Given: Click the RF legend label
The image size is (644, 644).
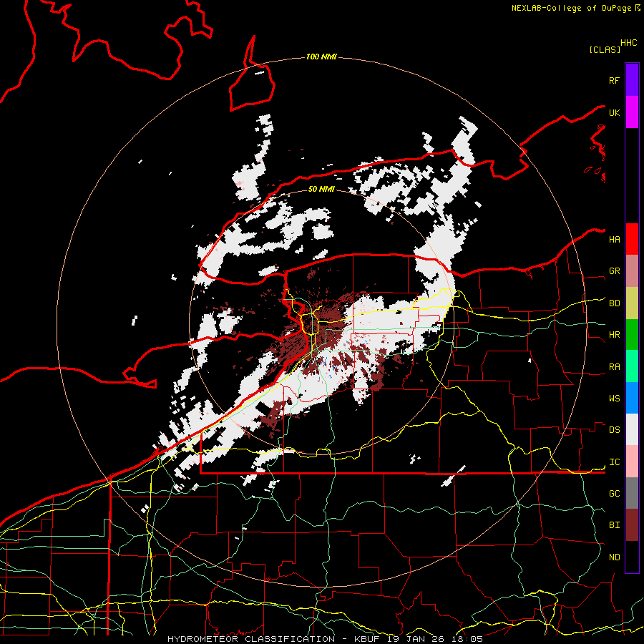Looking at the screenshot, I should point(614,80).
